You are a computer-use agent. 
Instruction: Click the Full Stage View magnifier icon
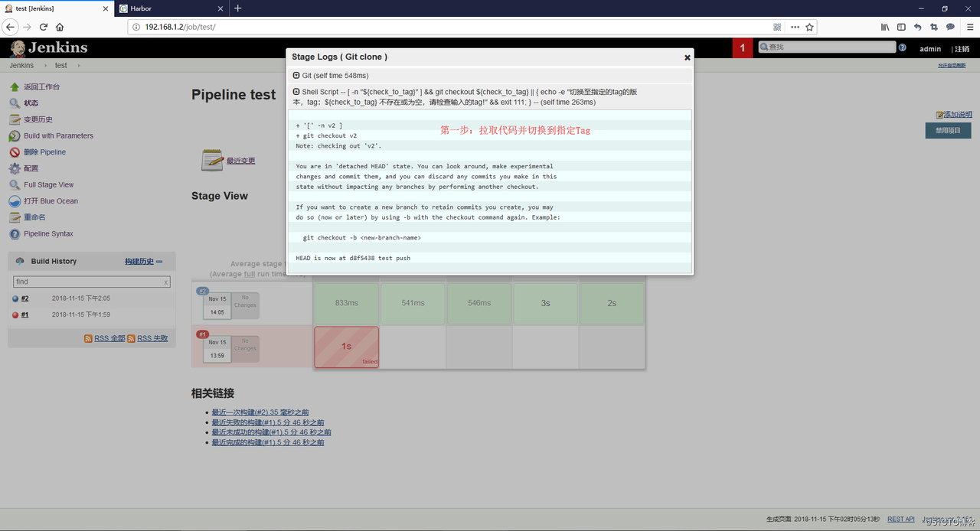15,185
